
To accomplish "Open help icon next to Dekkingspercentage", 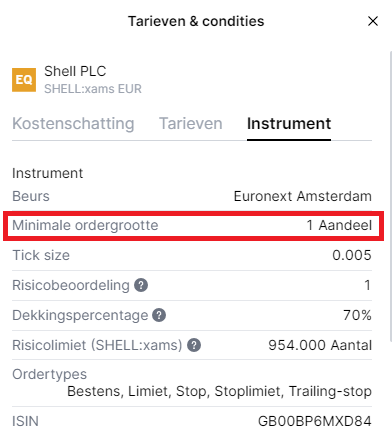I will 159,315.
